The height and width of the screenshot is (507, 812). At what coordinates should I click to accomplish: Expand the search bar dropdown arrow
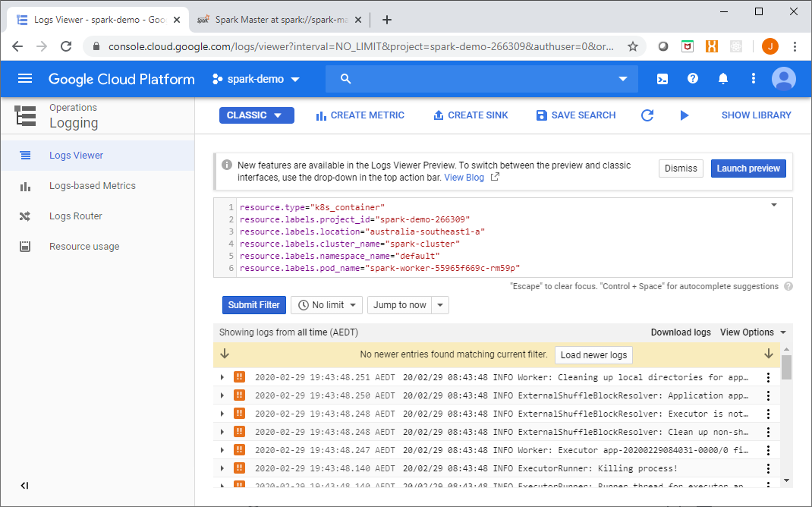pos(622,79)
